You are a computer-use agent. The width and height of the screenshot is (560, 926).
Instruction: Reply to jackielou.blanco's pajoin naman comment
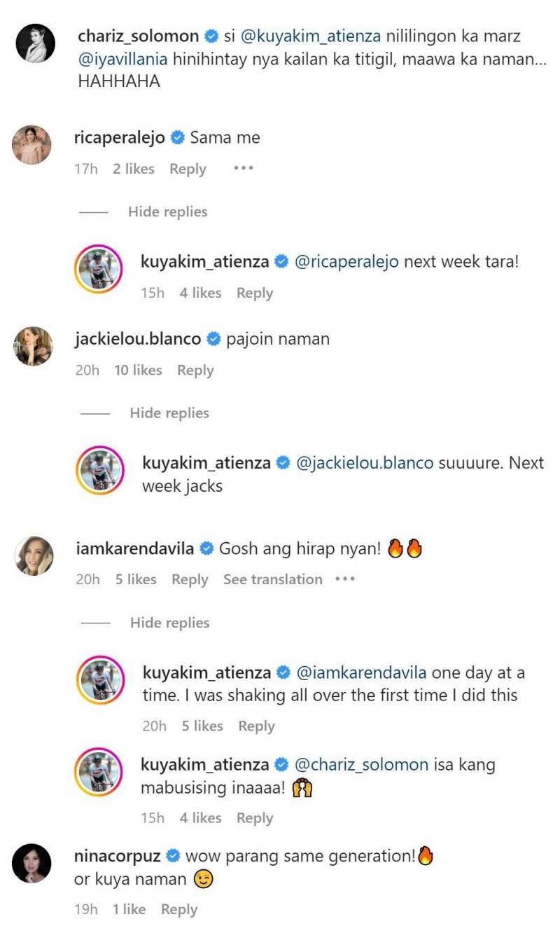[195, 371]
